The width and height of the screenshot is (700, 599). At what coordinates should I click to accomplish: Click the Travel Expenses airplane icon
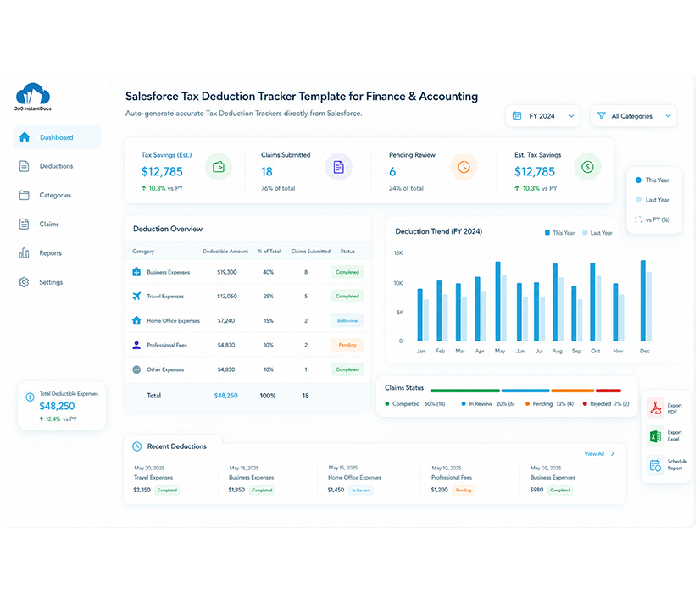(x=136, y=296)
